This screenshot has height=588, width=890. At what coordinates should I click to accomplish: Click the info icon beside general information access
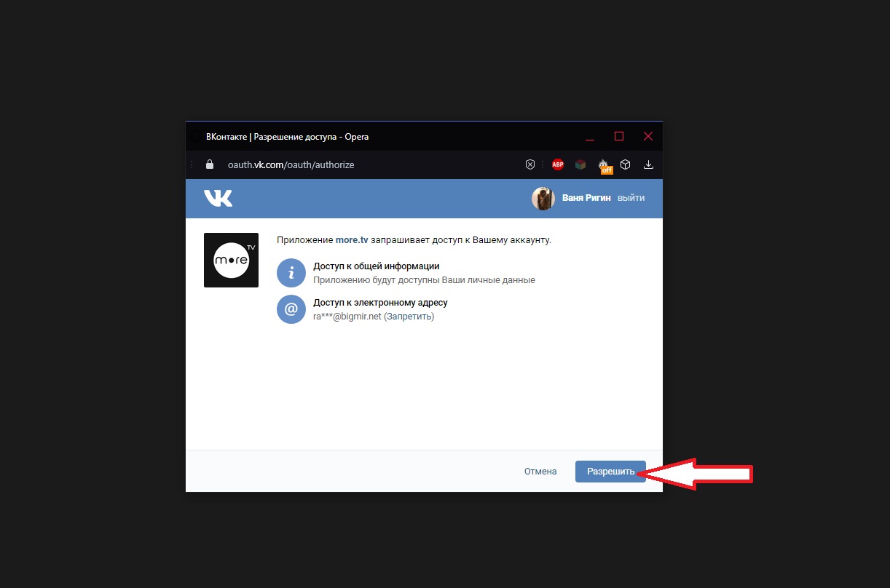[291, 273]
